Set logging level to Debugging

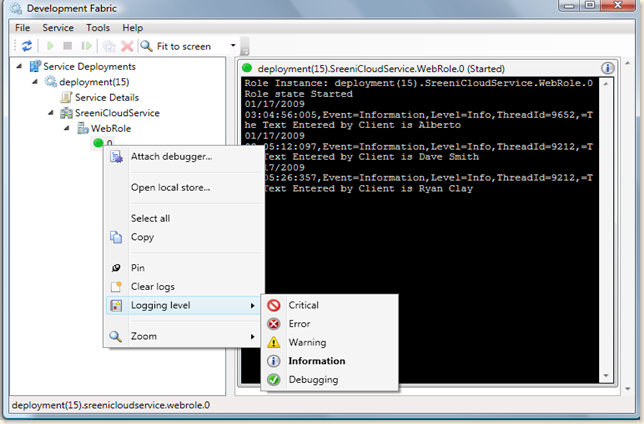pyautogui.click(x=330, y=380)
